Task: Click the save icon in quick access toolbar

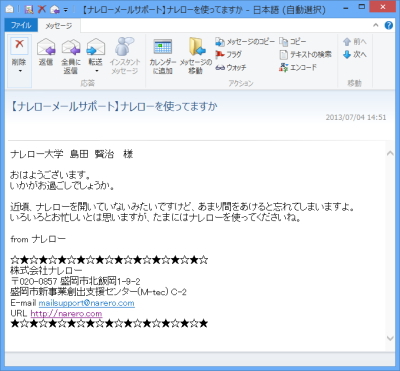Action: click(x=29, y=9)
